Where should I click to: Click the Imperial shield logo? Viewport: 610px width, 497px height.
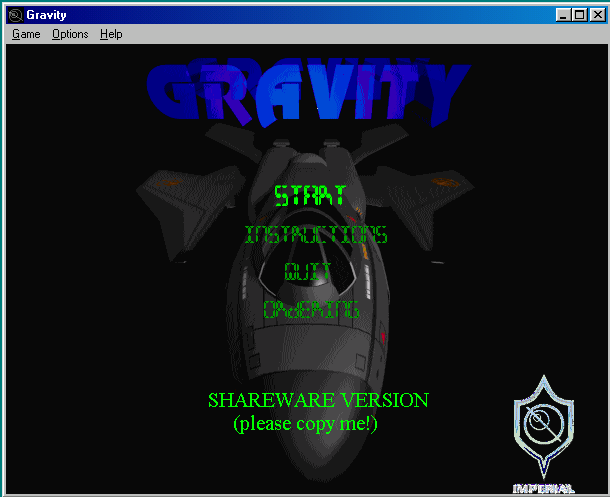pyautogui.click(x=543, y=428)
